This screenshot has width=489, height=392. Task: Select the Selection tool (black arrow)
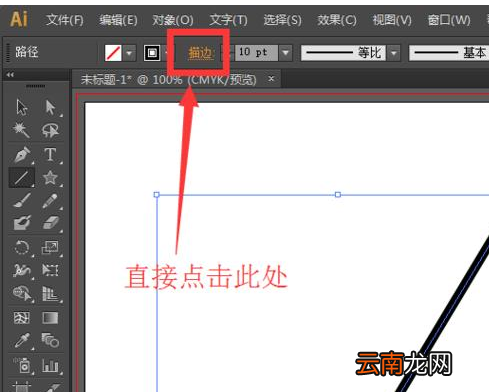22,107
